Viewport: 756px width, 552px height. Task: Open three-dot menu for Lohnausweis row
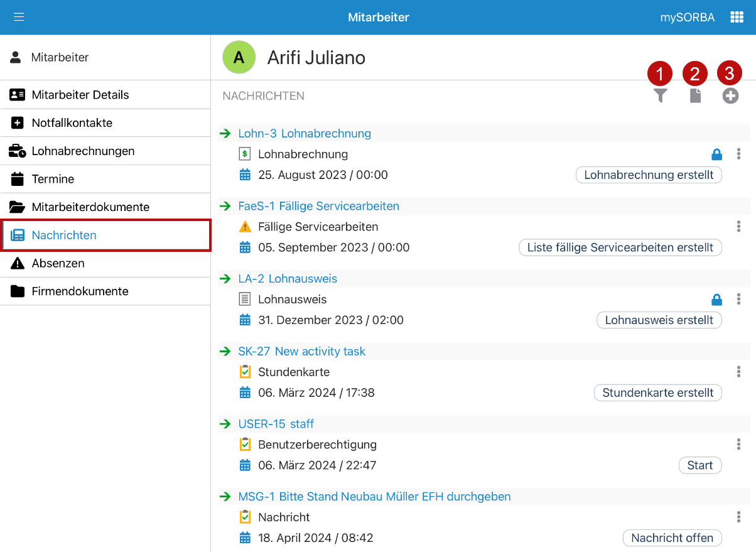[739, 300]
